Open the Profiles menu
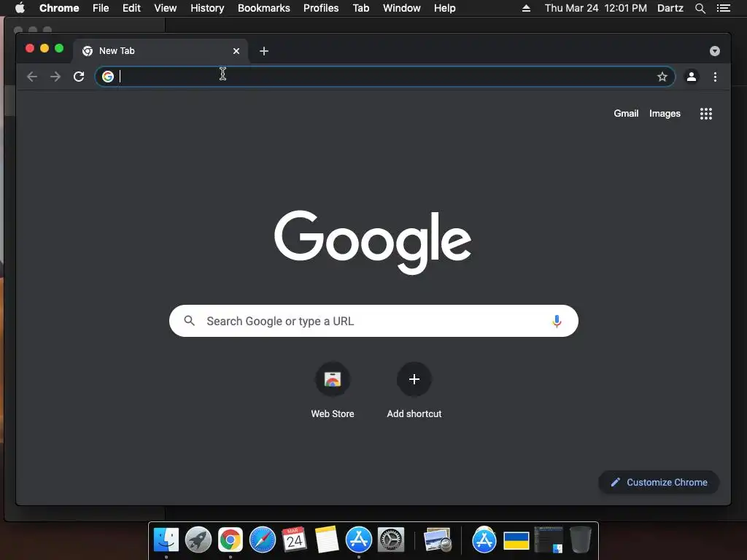The height and width of the screenshot is (560, 747). coord(321,8)
